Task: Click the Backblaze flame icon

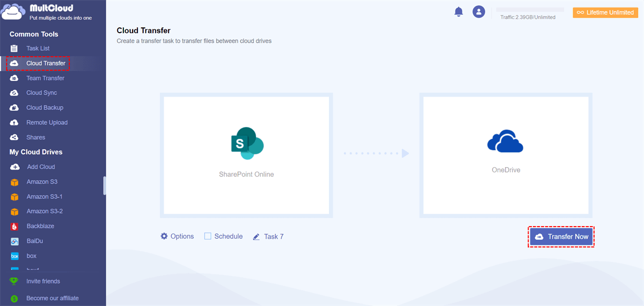Action: click(14, 226)
